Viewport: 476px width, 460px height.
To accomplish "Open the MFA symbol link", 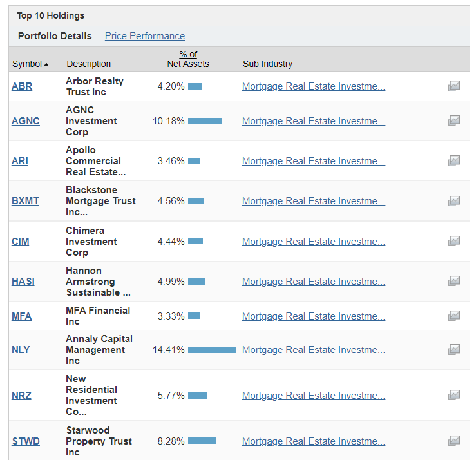I will coord(21,316).
